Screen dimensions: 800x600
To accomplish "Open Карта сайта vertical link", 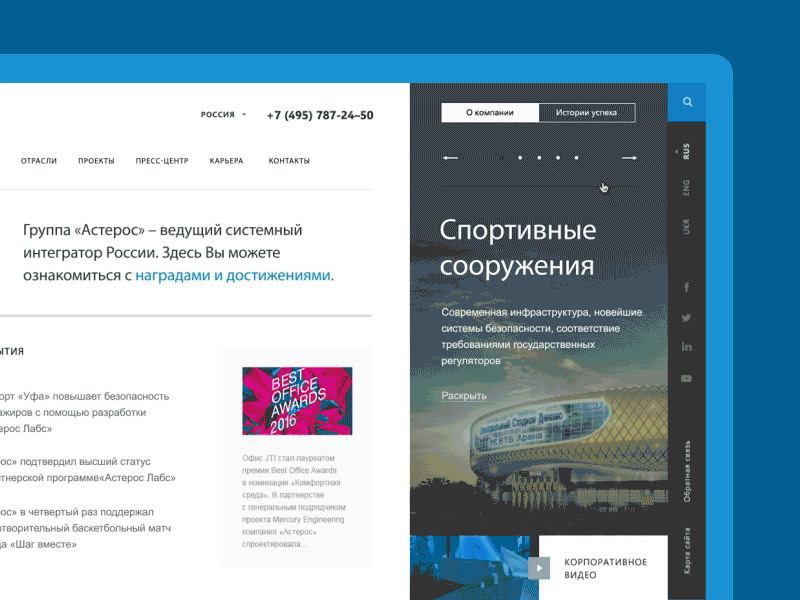I will point(687,551).
